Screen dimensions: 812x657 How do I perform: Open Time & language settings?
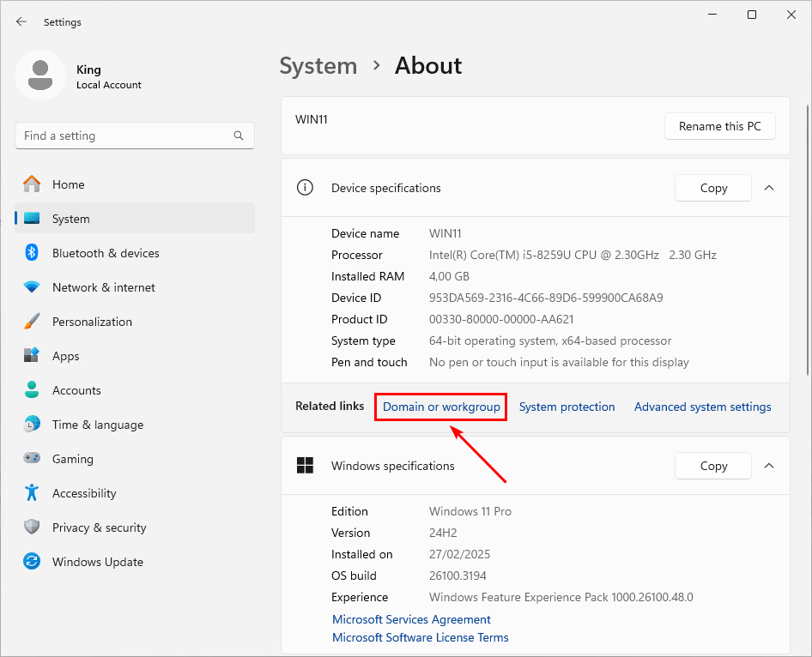97,425
